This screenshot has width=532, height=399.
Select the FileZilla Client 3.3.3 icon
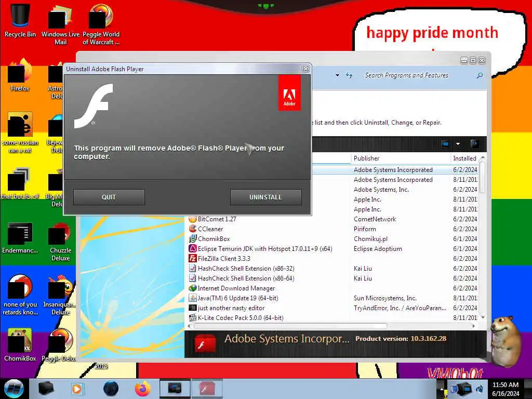coord(192,258)
